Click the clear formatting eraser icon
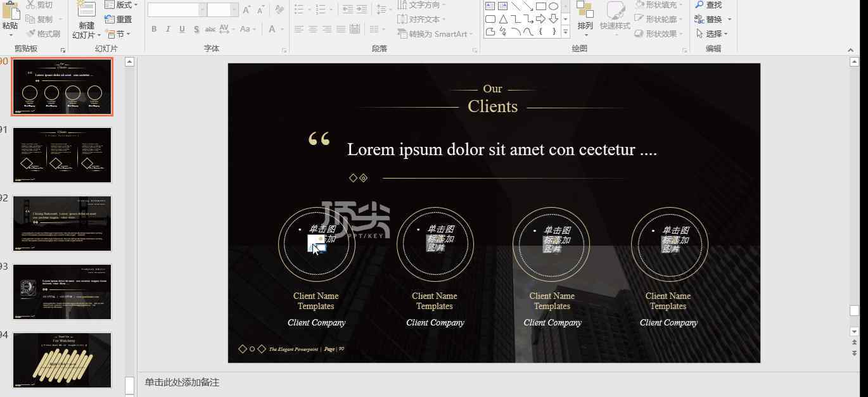The width and height of the screenshot is (868, 397). pyautogui.click(x=279, y=10)
